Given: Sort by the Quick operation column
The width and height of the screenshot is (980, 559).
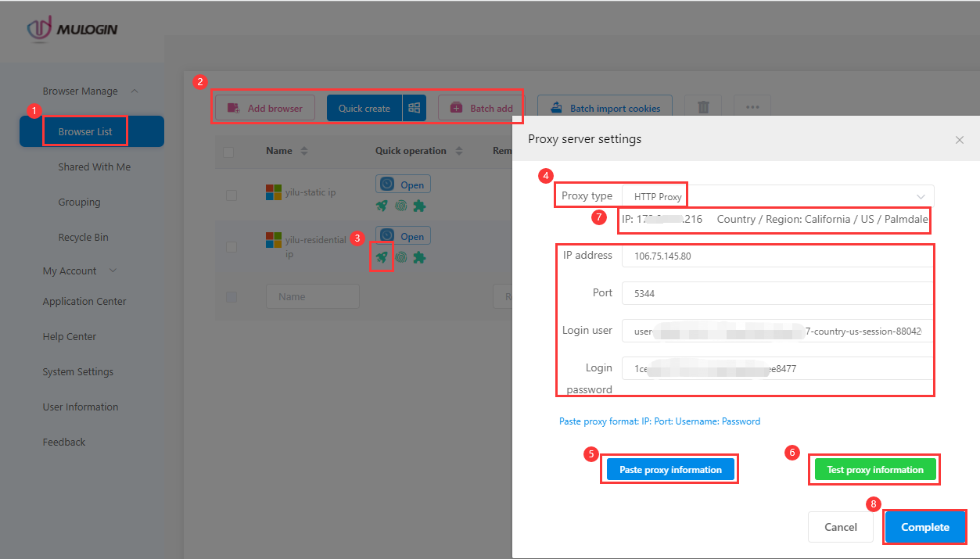Looking at the screenshot, I should pos(459,151).
